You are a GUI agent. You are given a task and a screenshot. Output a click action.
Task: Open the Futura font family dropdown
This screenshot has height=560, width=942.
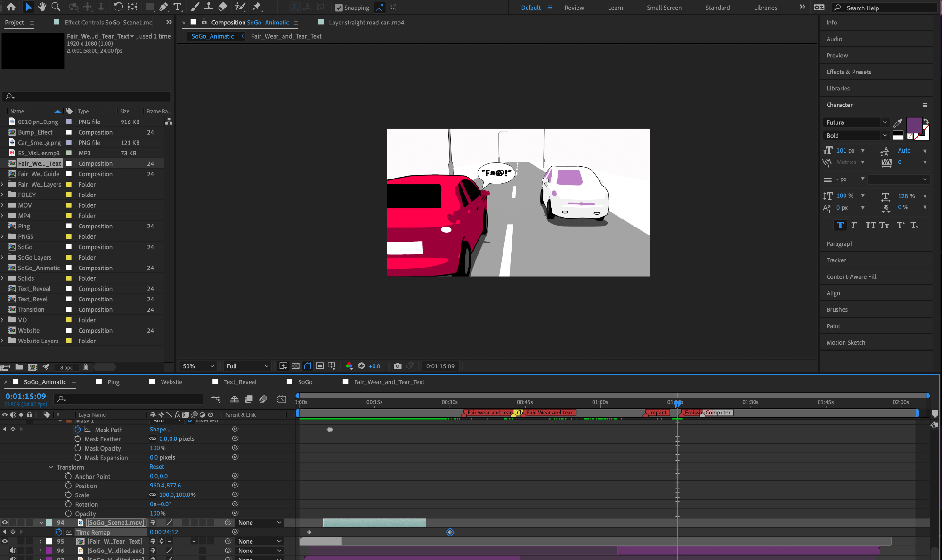click(885, 122)
